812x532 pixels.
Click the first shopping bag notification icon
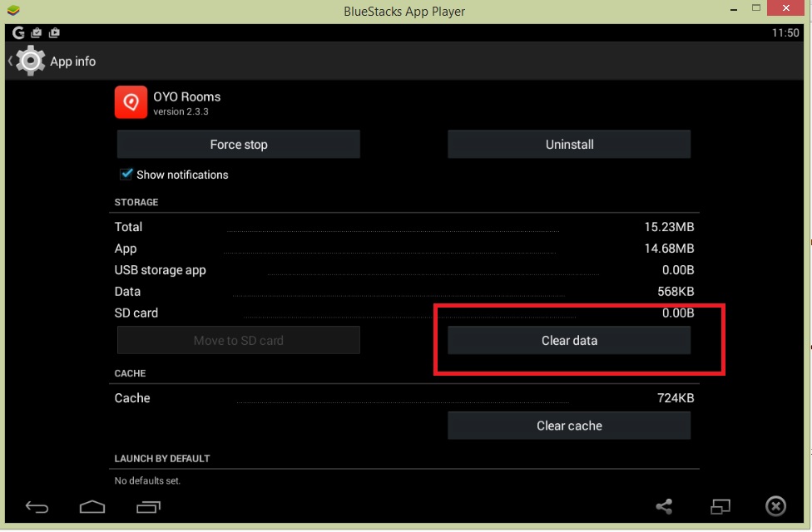[37, 32]
